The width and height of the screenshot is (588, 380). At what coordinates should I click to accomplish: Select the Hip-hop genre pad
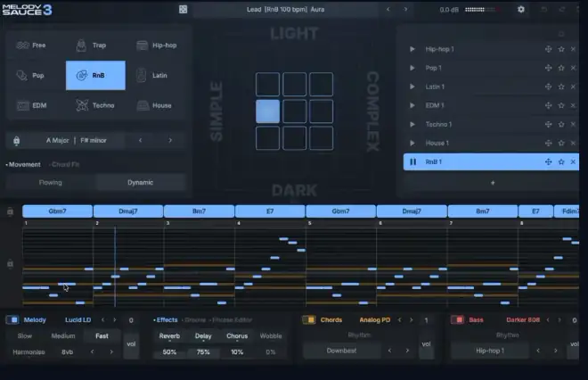pyautogui.click(x=156, y=45)
